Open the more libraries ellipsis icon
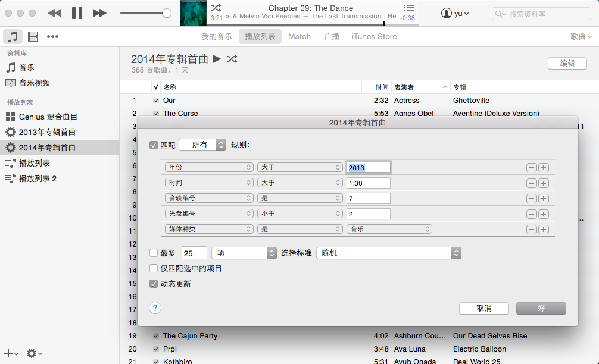The height and width of the screenshot is (364, 599). [x=53, y=37]
